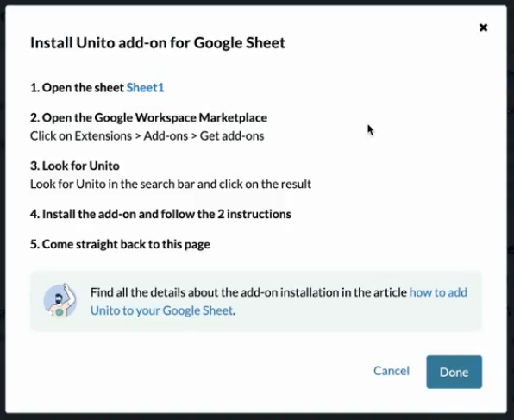Viewport: 514px width, 420px height.
Task: Click the 'Open the sheet' step text
Action: pyautogui.click(x=77, y=88)
